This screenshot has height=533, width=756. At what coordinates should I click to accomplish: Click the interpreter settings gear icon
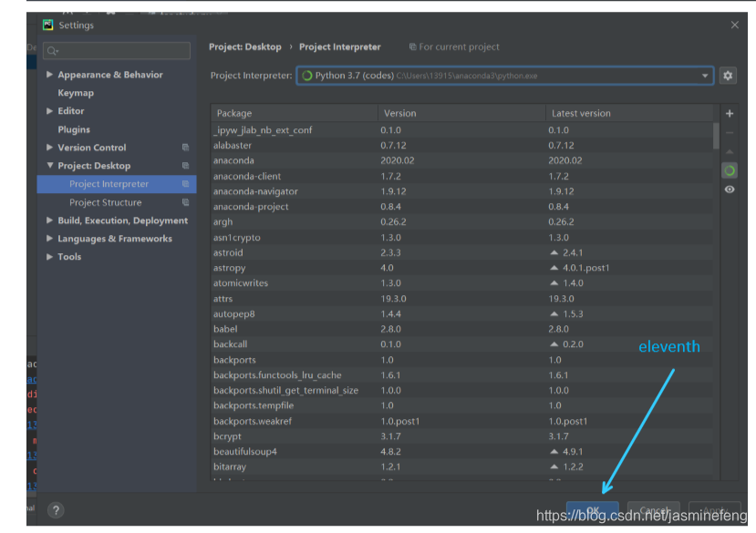pyautogui.click(x=728, y=76)
